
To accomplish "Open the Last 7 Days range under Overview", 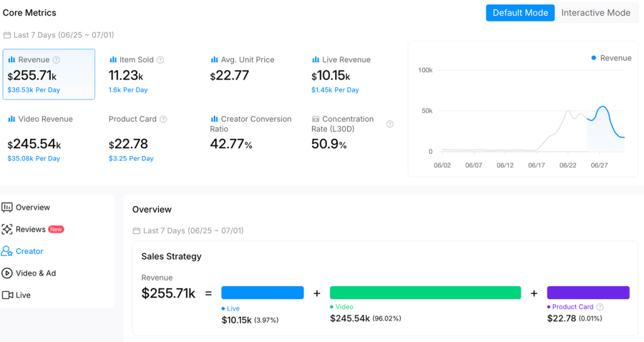I will click(188, 231).
